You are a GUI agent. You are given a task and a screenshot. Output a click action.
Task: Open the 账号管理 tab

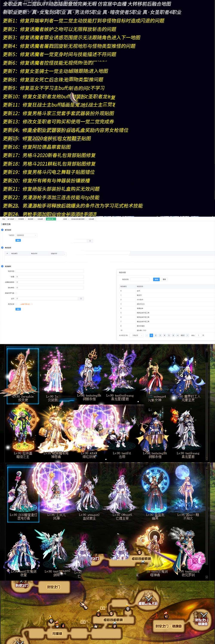tap(21, 219)
